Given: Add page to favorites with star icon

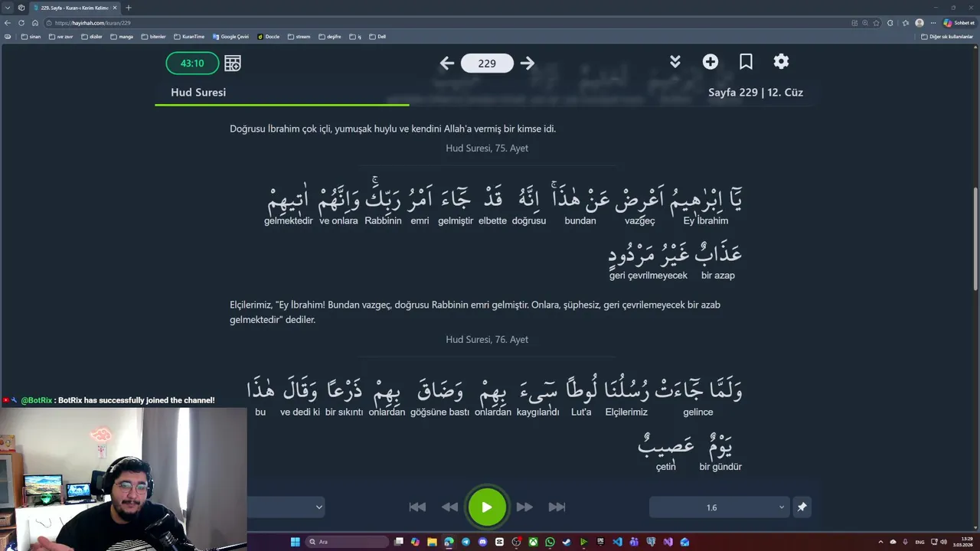Looking at the screenshot, I should click(877, 23).
